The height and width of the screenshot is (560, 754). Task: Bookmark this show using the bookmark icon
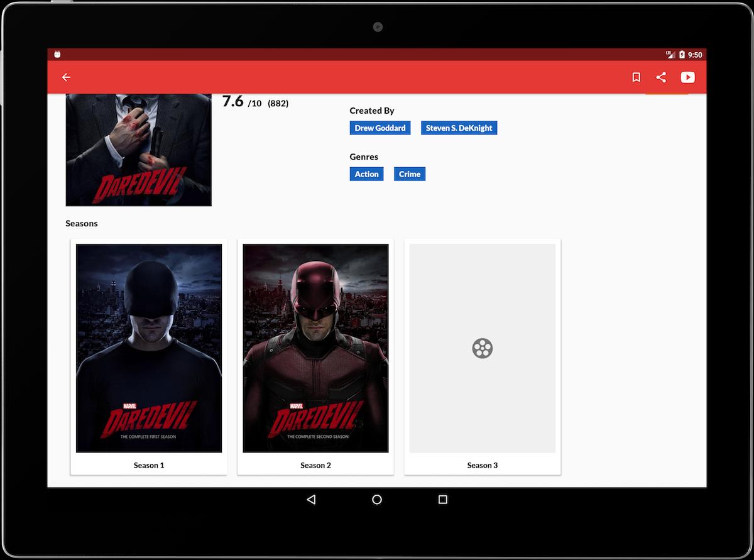pyautogui.click(x=636, y=77)
